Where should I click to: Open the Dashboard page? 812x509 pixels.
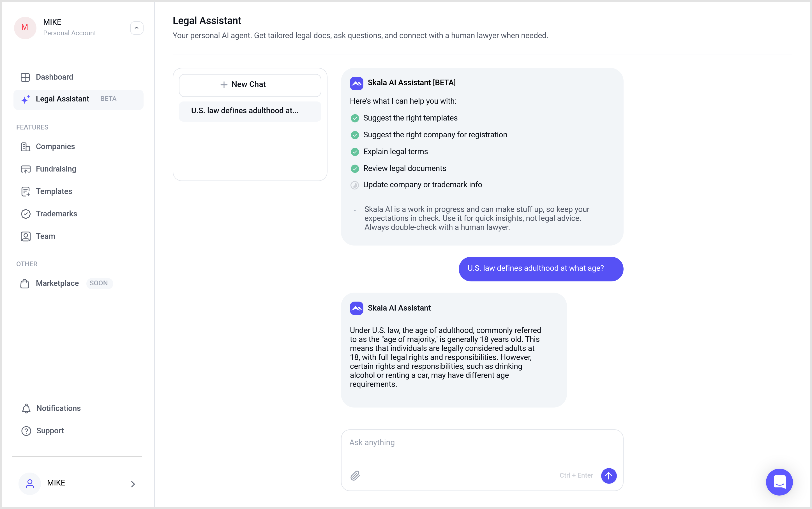tap(54, 77)
